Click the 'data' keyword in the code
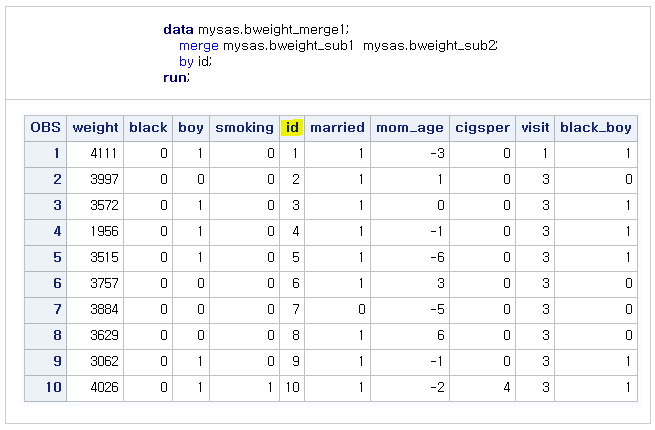 coord(178,30)
